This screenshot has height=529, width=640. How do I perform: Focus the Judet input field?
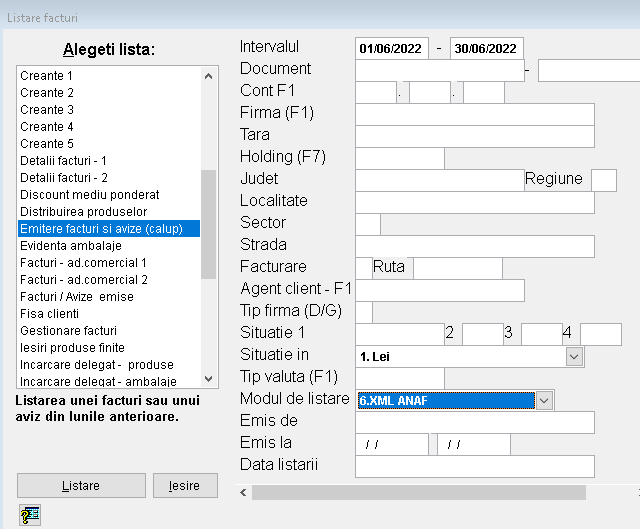pyautogui.click(x=440, y=181)
